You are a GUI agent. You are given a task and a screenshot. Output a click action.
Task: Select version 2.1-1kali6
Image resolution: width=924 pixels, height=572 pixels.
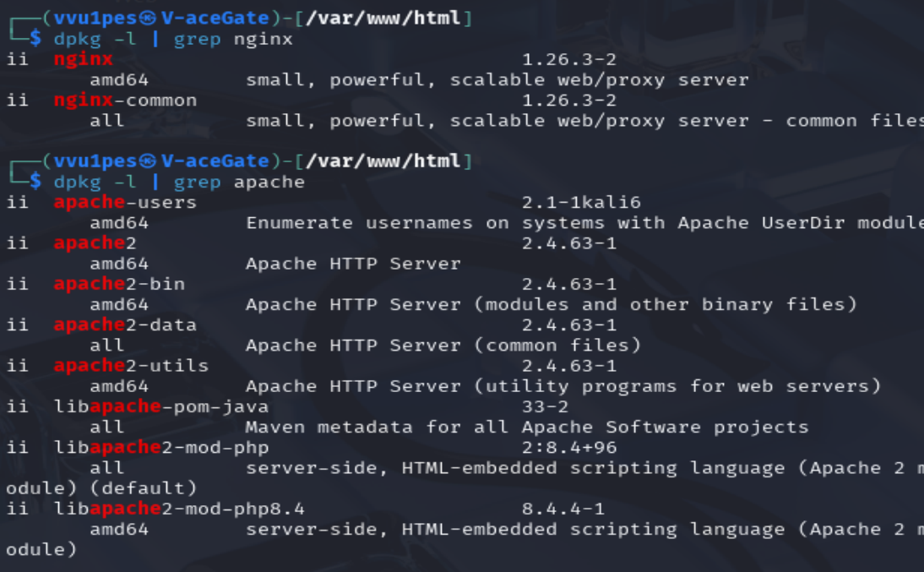coord(581,202)
